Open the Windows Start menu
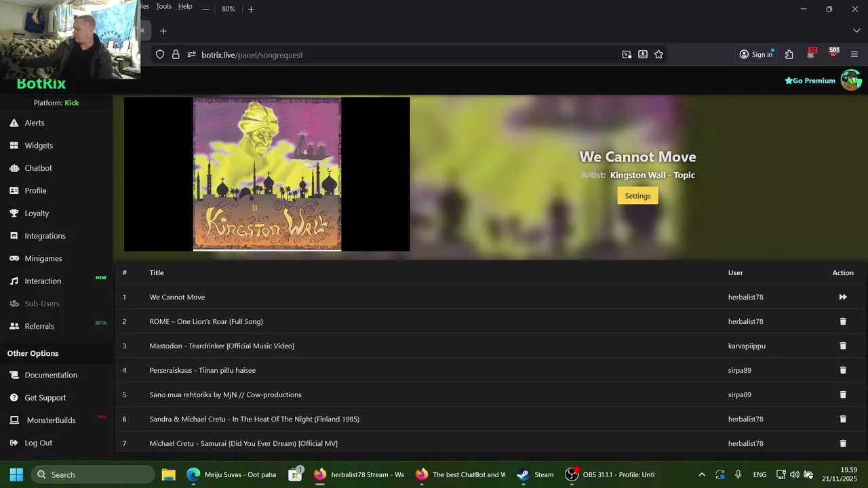 [16, 474]
